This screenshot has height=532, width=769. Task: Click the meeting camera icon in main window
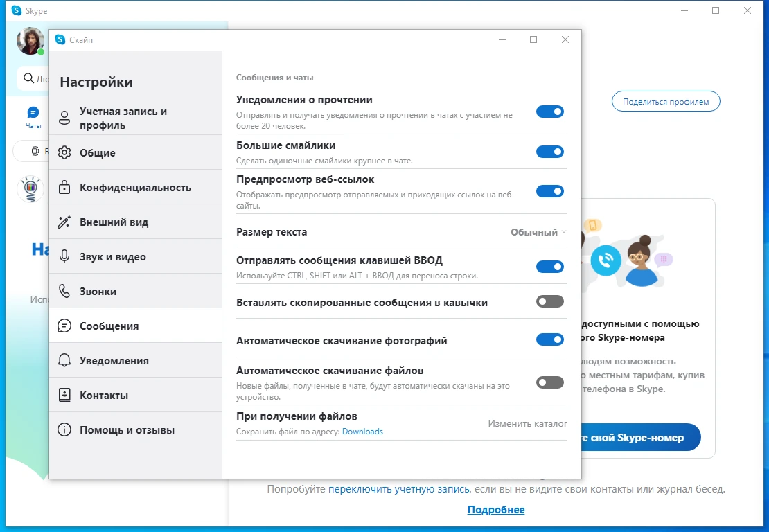[35, 151]
